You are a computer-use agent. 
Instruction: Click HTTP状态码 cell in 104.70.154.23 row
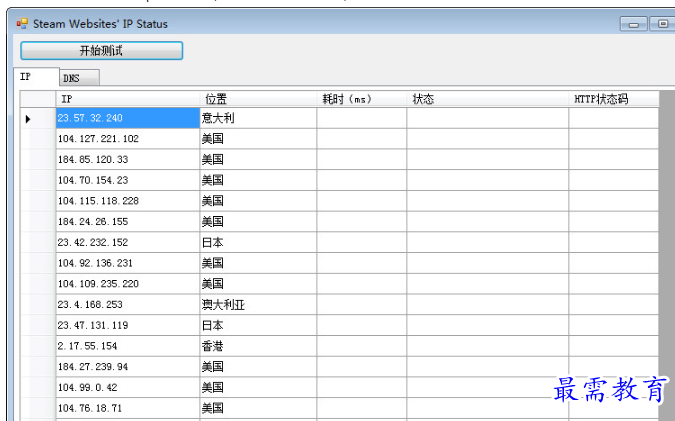[614, 180]
